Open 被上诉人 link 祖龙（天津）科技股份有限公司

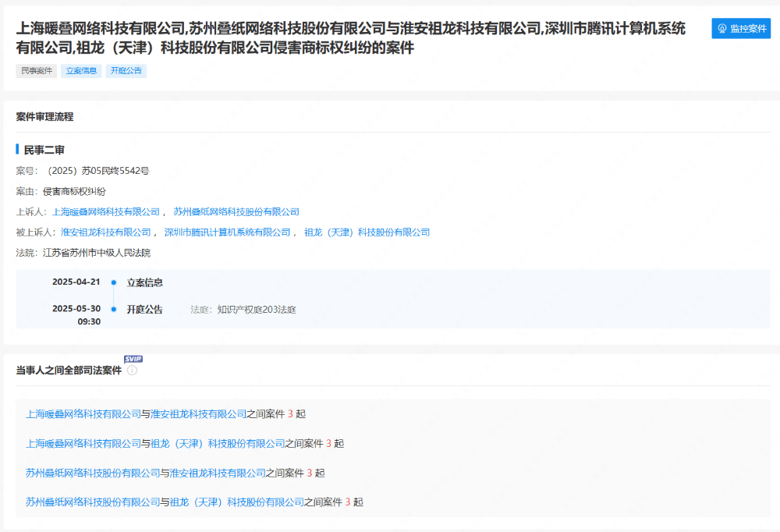pos(367,232)
